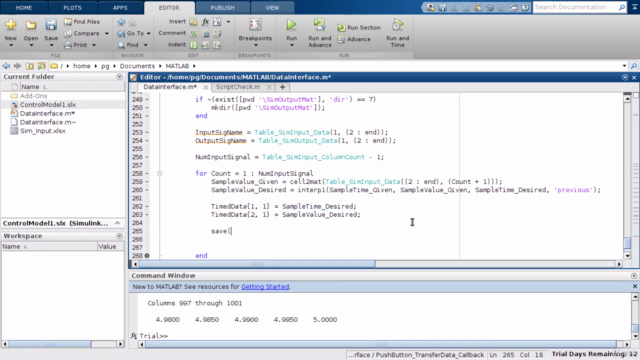
Task: Collapse the ControlModel1.slx details panel
Action: pyautogui.click(x=118, y=223)
